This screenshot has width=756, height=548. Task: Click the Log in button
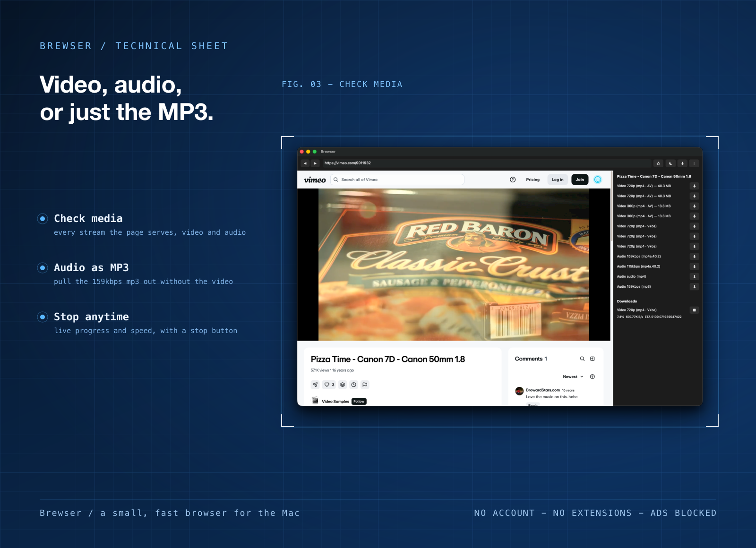(558, 180)
